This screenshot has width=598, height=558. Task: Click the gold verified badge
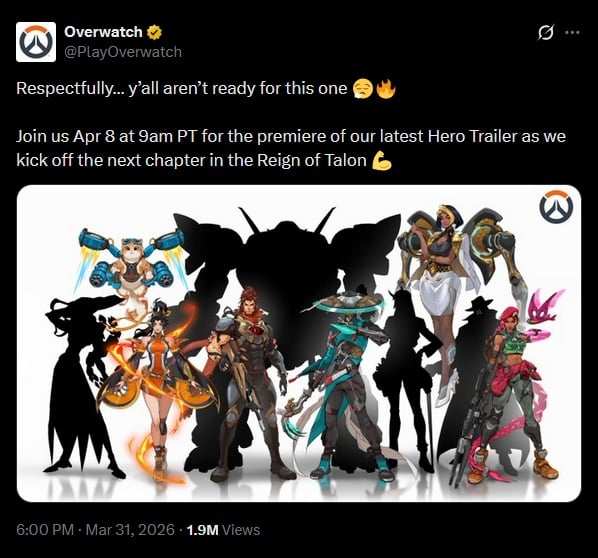[x=154, y=32]
